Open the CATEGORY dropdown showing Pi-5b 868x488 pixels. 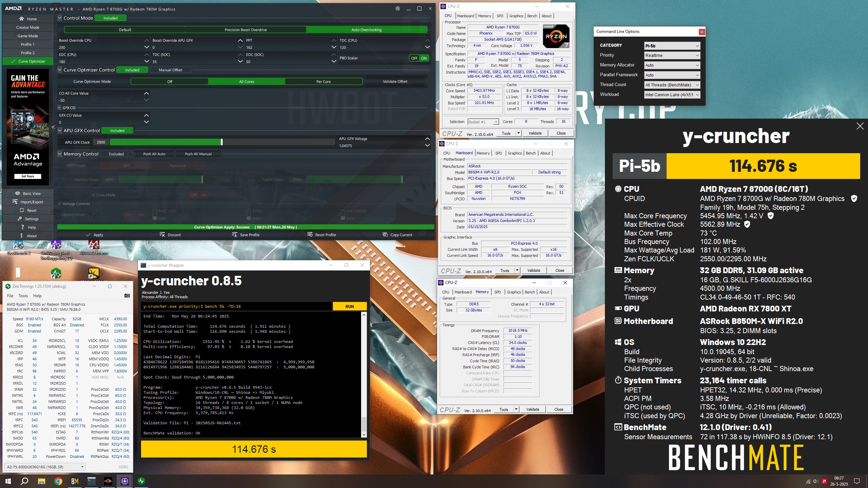[x=672, y=46]
